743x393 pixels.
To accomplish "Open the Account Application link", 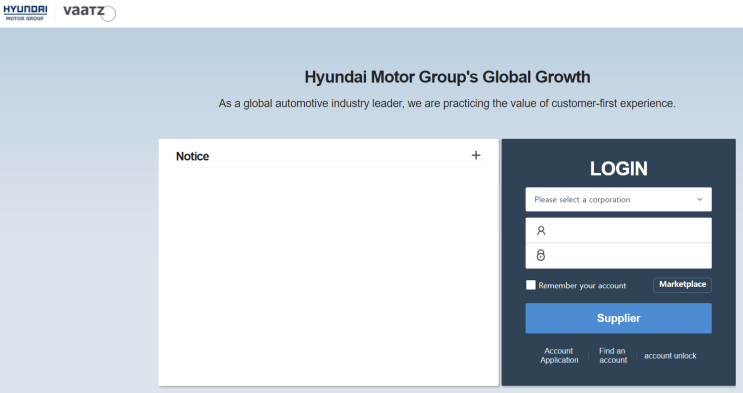I will coord(559,356).
